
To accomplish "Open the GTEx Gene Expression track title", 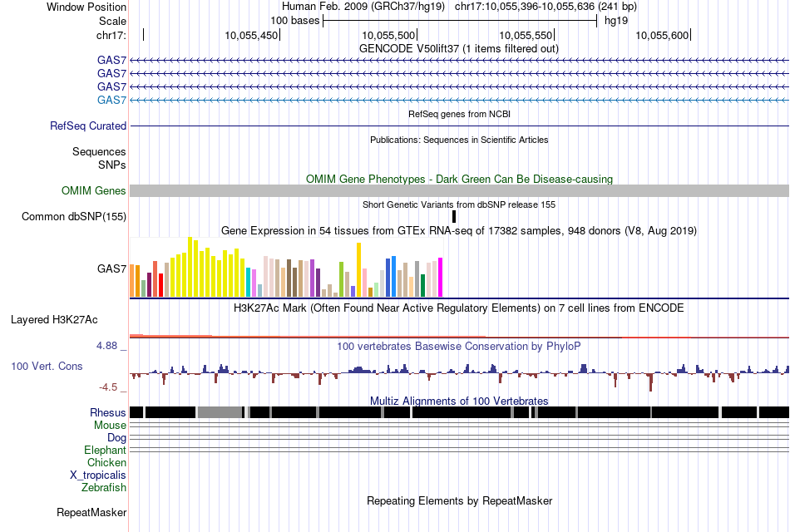I will 459,231.
